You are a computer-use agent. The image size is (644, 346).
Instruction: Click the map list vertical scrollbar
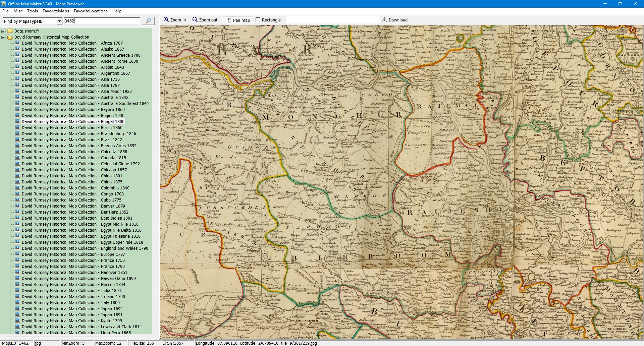(155, 123)
